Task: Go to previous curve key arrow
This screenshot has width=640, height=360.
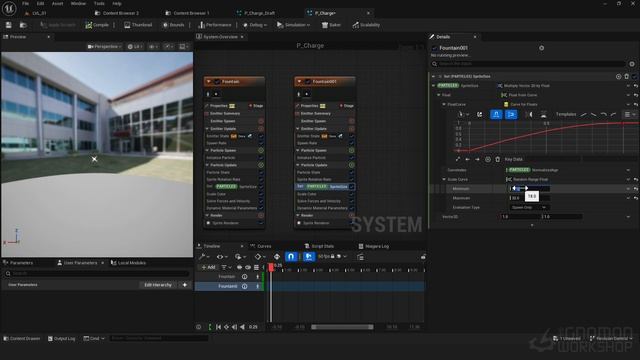Action: tap(468, 159)
